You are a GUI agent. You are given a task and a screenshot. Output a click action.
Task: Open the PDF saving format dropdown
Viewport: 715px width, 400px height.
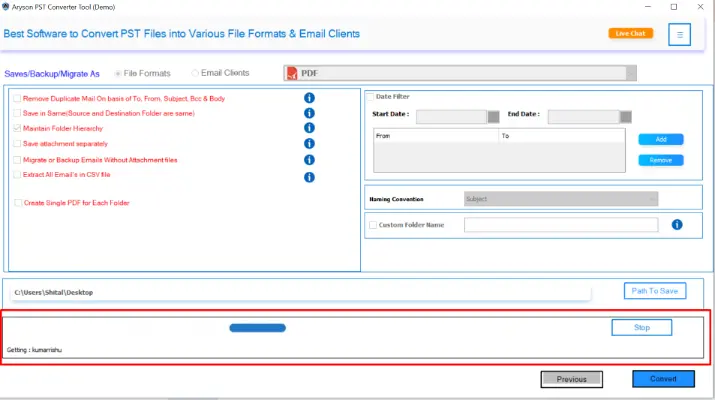pos(460,73)
